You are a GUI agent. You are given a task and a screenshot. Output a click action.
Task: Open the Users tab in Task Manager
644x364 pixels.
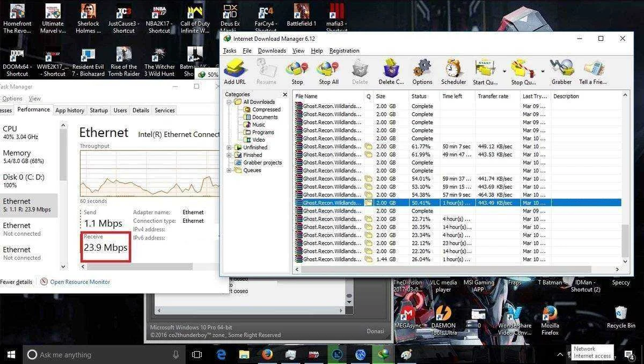[120, 110]
